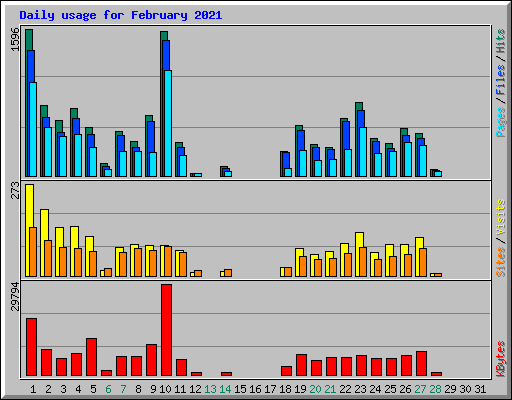The image size is (512, 400).
Task: Select day 24 on the x-axis
Action: click(x=375, y=389)
